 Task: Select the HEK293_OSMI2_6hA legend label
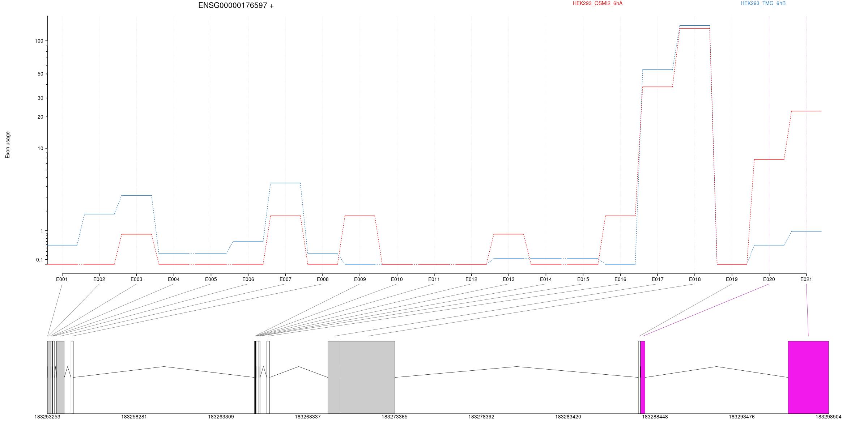(x=597, y=3)
